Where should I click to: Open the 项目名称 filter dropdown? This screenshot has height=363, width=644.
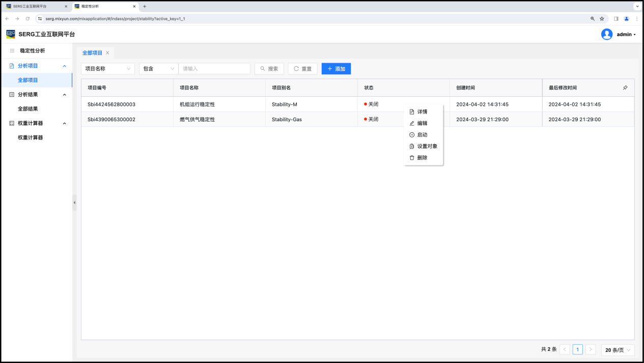108,69
